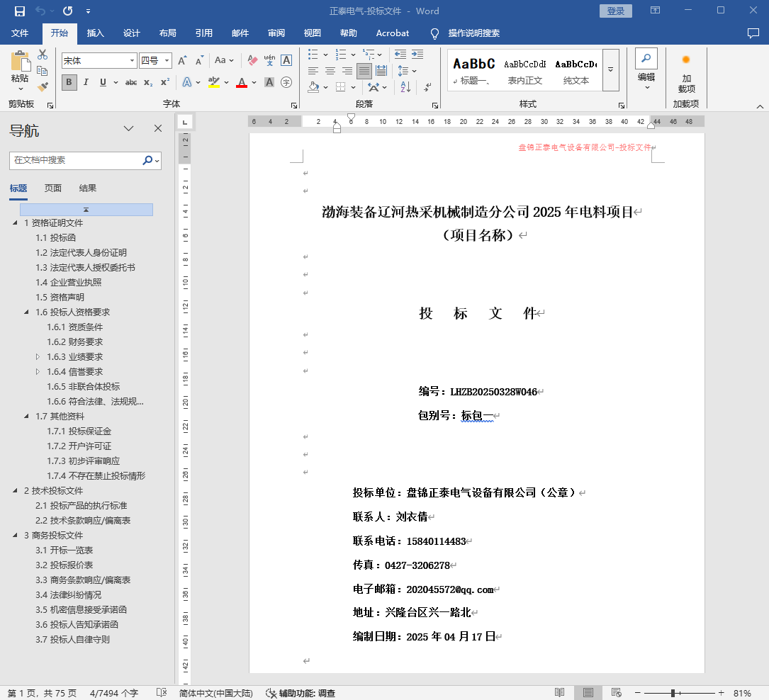Open the Paste options dropdown arrow
Screen dimensions: 769x700
(x=20, y=89)
